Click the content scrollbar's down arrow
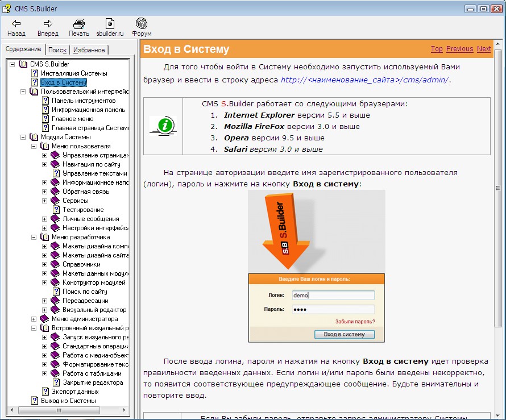 498,415
